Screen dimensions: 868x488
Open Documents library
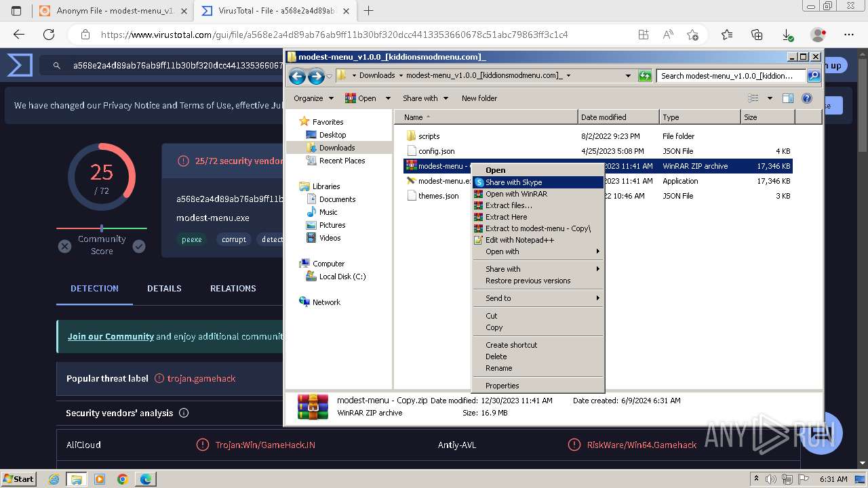(331, 199)
